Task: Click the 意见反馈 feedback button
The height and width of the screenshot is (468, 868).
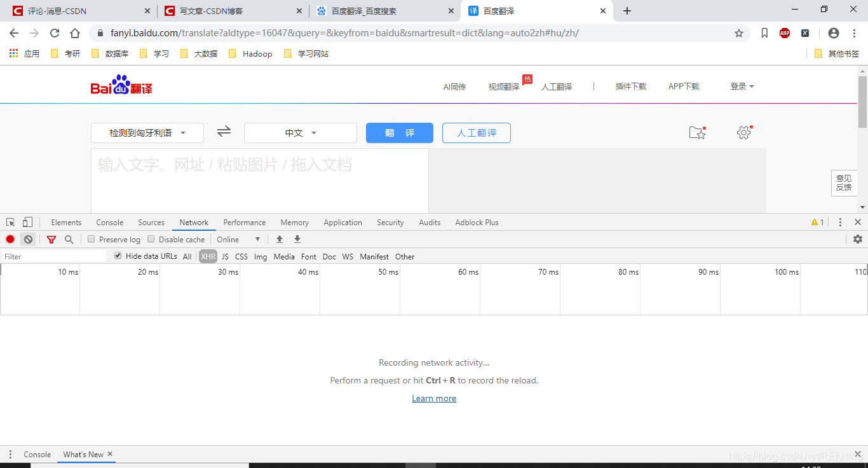Action: tap(844, 183)
